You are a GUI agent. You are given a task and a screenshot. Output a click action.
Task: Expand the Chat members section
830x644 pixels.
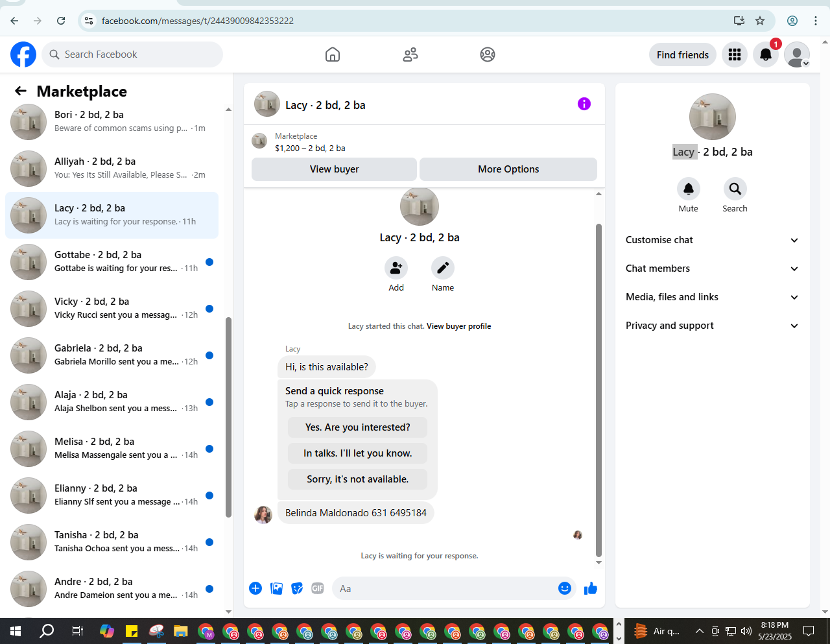point(712,268)
